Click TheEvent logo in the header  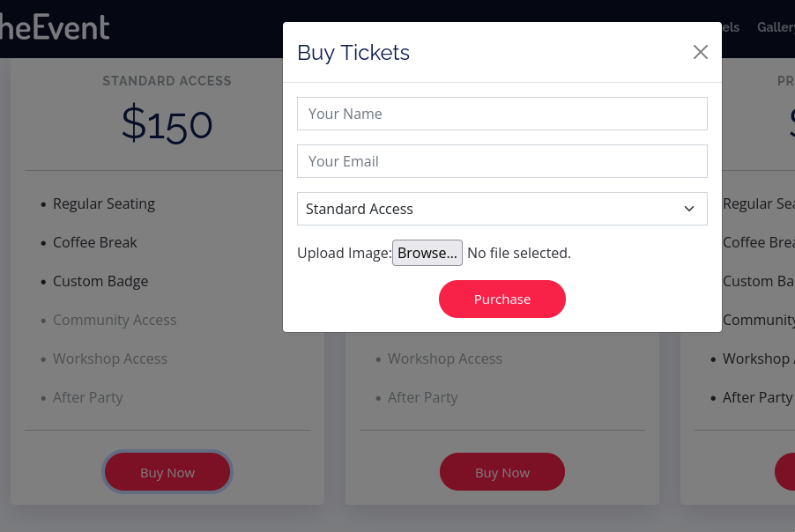pos(55,26)
